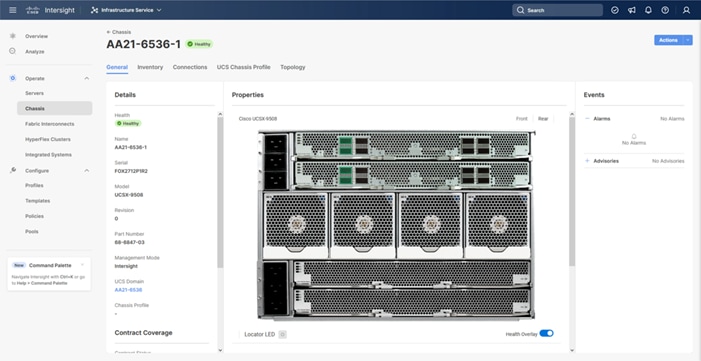Click the Details panel scrollbar

220,192
